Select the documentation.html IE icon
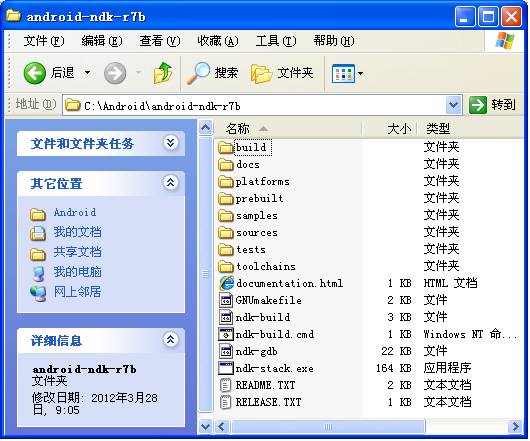The height and width of the screenshot is (441, 530). pyautogui.click(x=226, y=283)
